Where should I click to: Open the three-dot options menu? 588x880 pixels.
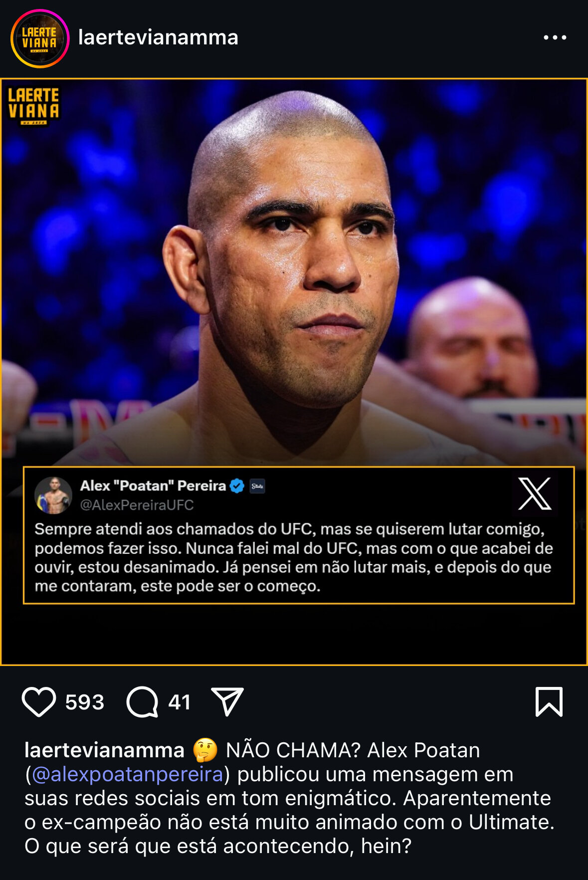(555, 37)
